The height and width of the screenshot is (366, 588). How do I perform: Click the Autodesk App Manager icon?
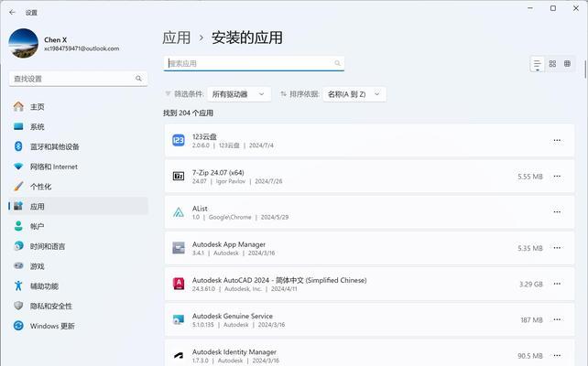tap(178, 248)
